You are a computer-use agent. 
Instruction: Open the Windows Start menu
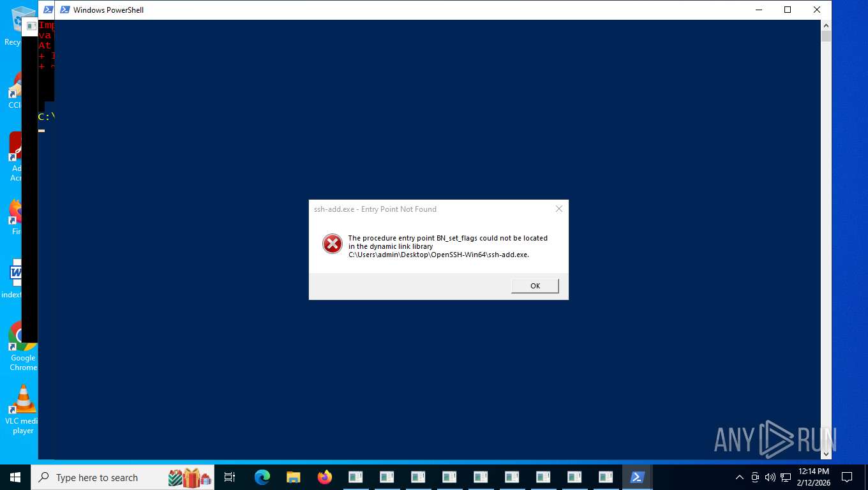15,477
